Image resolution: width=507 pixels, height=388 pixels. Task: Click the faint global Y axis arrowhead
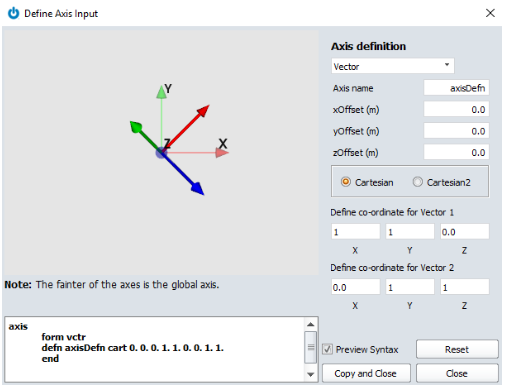(161, 92)
